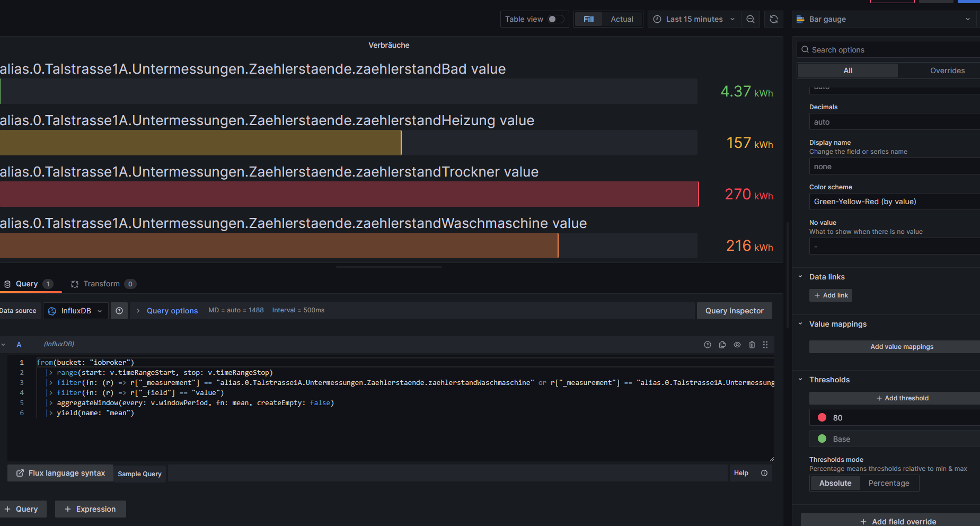The height and width of the screenshot is (526, 980).
Task: Toggle visibility of query A
Action: click(737, 345)
